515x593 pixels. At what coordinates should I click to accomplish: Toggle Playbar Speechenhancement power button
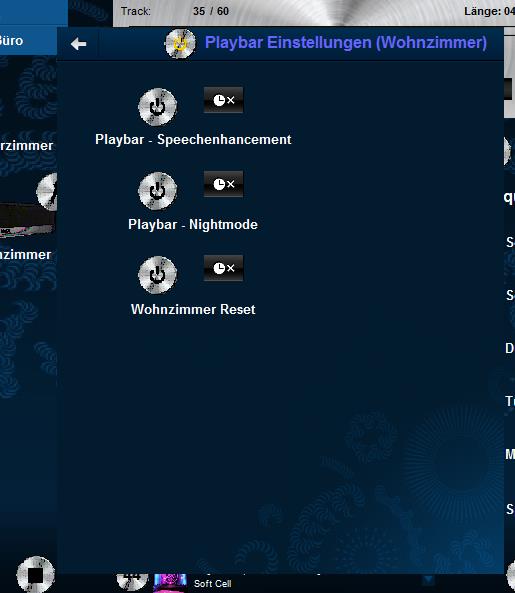pos(157,107)
